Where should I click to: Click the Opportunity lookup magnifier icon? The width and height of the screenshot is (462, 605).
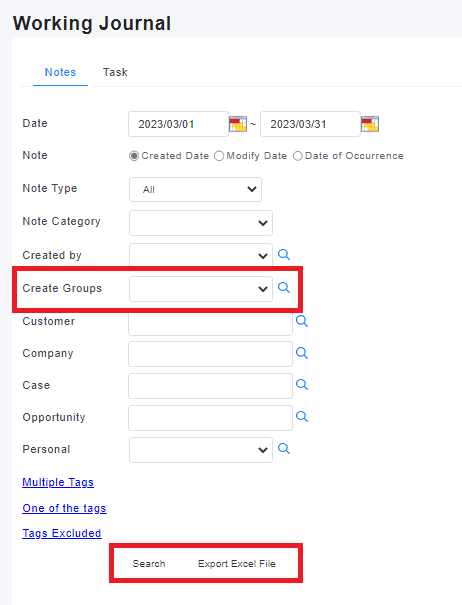(301, 417)
